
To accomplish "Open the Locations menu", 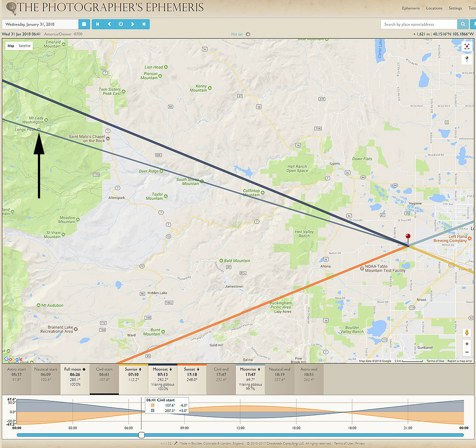I will (434, 8).
